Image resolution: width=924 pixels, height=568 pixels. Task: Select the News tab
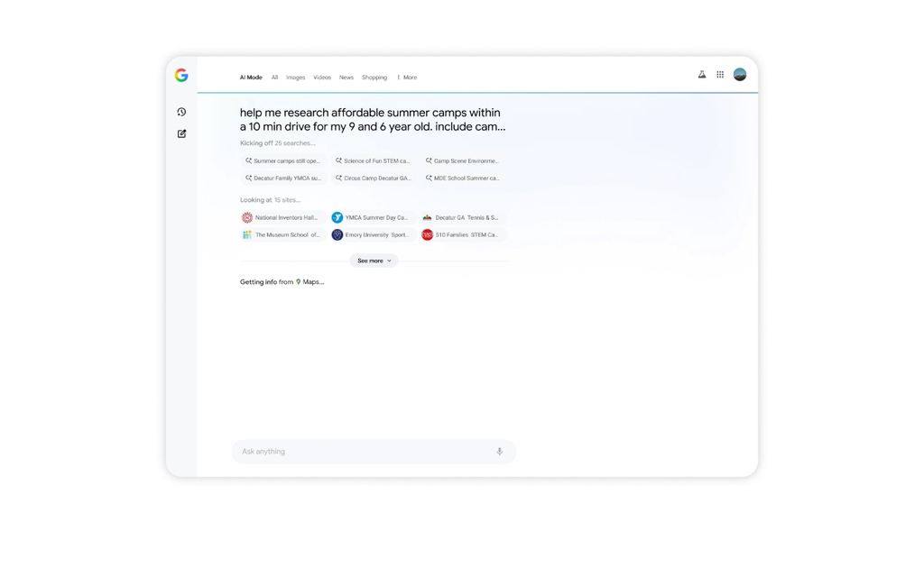click(x=346, y=78)
